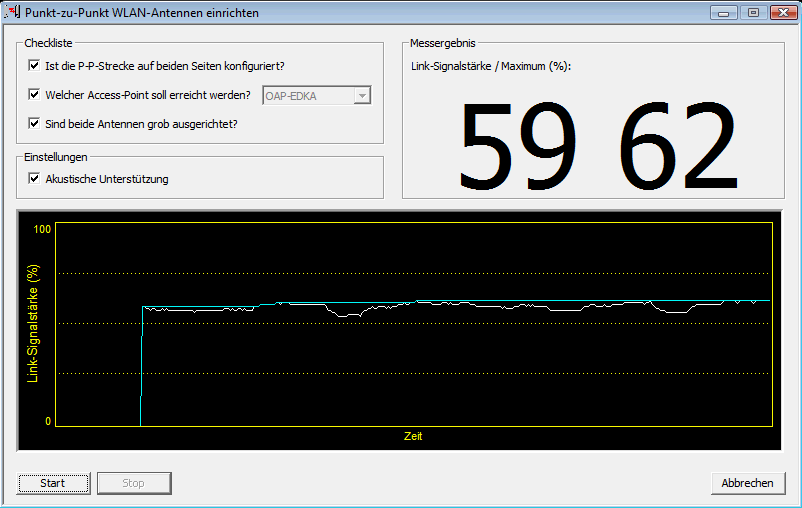Image resolution: width=802 pixels, height=508 pixels.
Task: Click the antenna app icon in title bar
Action: tap(13, 13)
